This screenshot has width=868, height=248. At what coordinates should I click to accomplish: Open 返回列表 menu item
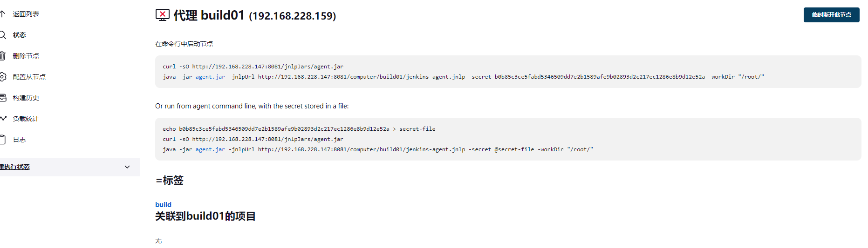(x=26, y=14)
